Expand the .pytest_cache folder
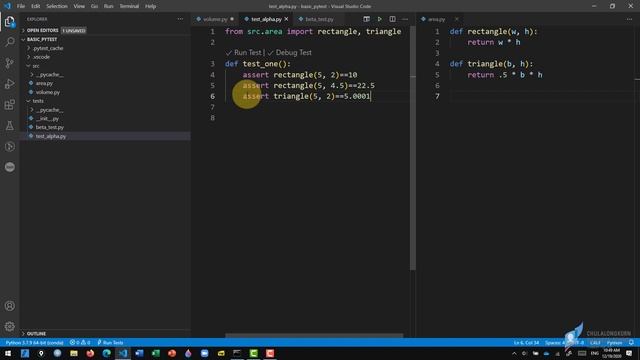Screen dimensions: 640x360 [48, 48]
